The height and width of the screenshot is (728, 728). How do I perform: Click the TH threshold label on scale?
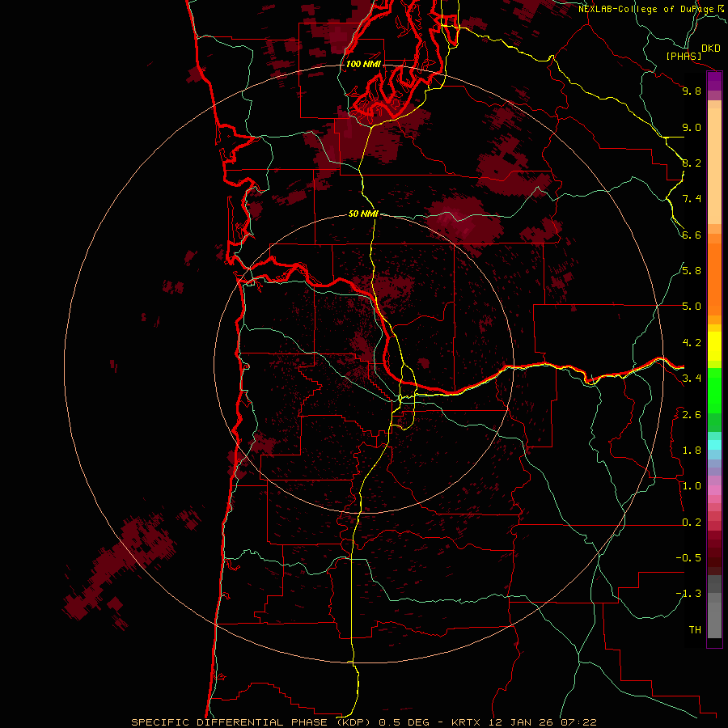695,630
